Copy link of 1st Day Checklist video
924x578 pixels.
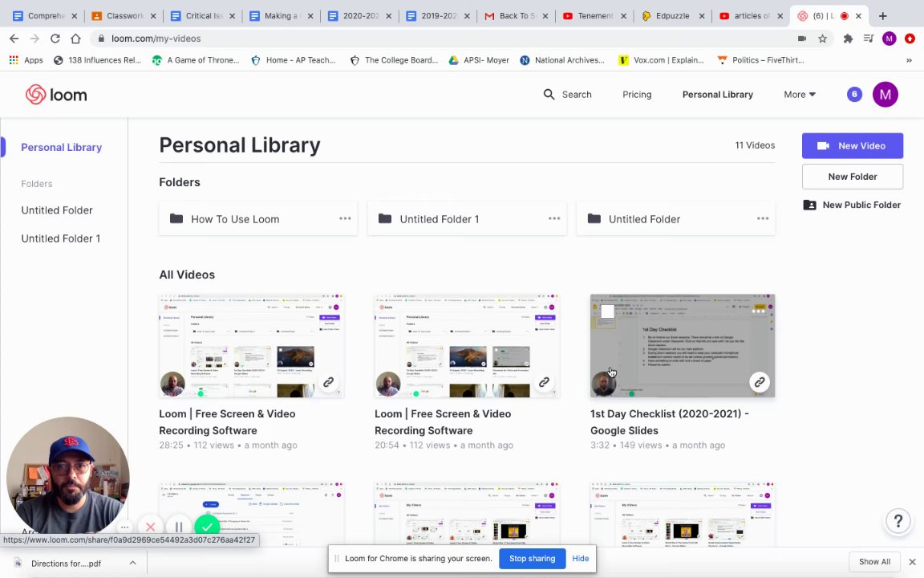point(760,382)
